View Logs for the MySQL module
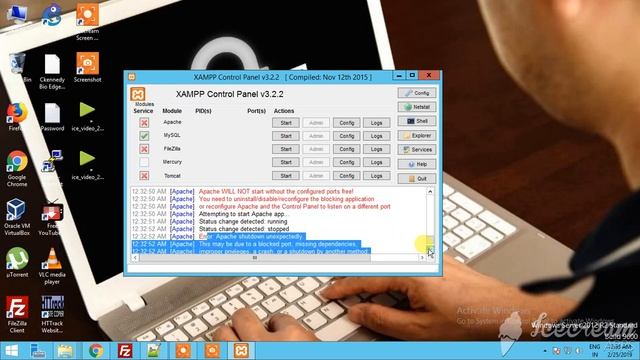Viewport: 640px width, 360px height. coord(376,136)
